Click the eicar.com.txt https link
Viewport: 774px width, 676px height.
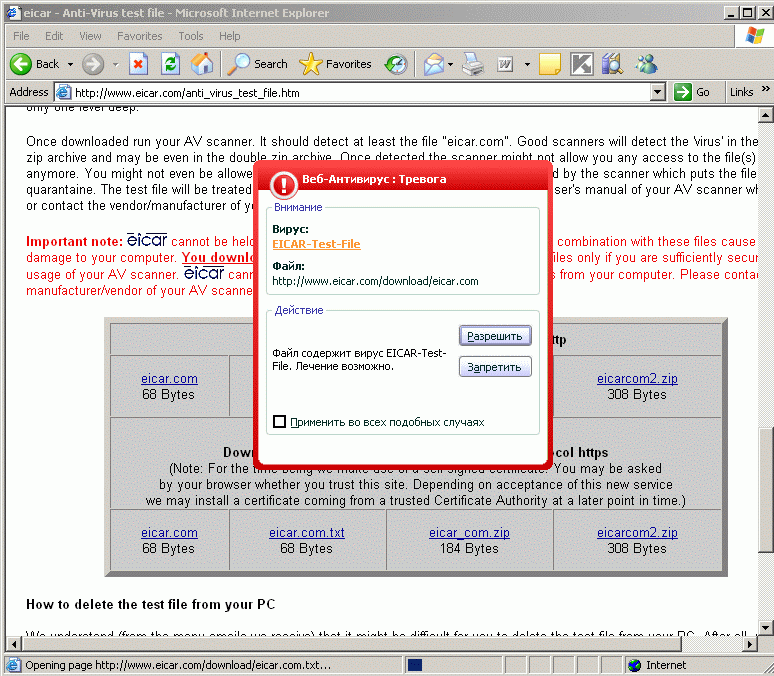click(307, 533)
